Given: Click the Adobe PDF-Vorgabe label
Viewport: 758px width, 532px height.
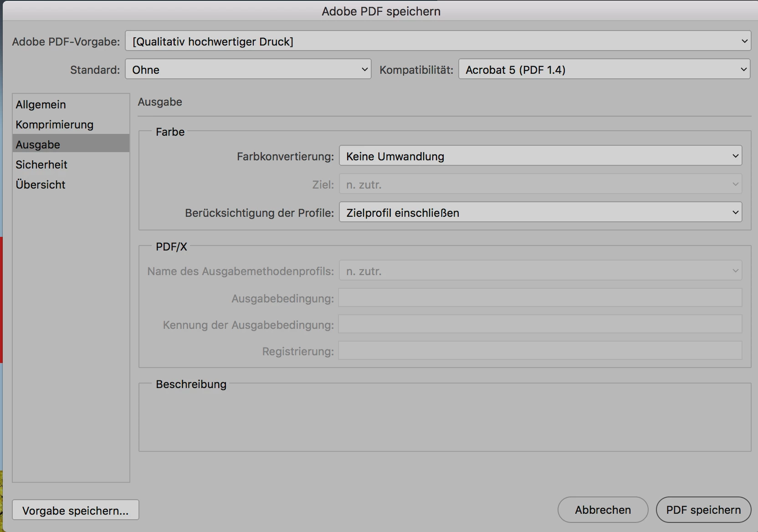Looking at the screenshot, I should pyautogui.click(x=66, y=41).
